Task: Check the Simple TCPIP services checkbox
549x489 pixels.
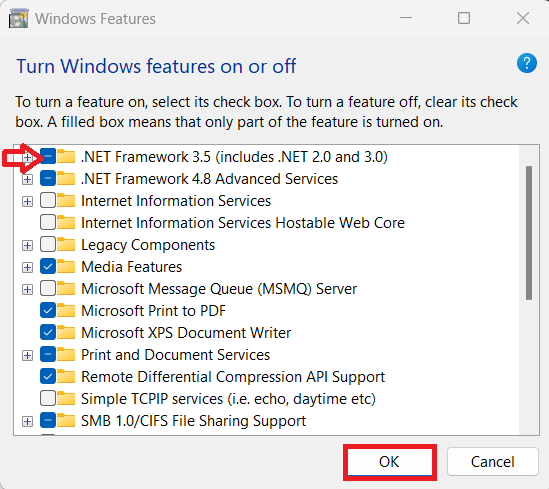Action: coord(48,399)
